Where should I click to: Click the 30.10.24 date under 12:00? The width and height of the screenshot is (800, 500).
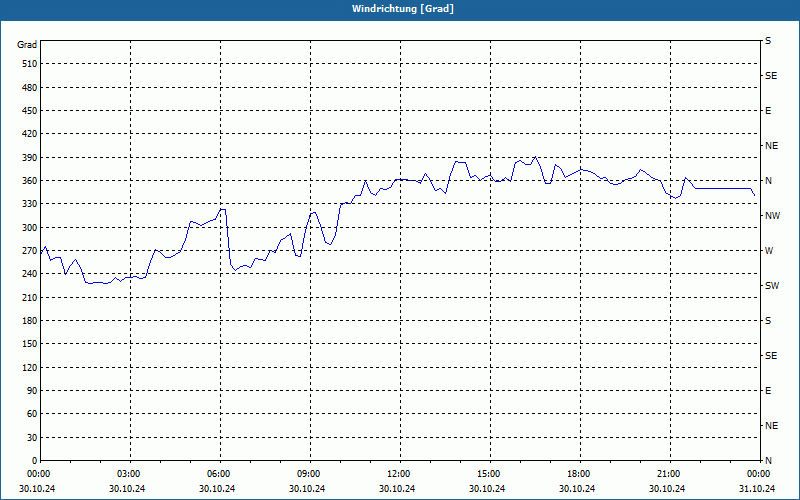pos(397,489)
